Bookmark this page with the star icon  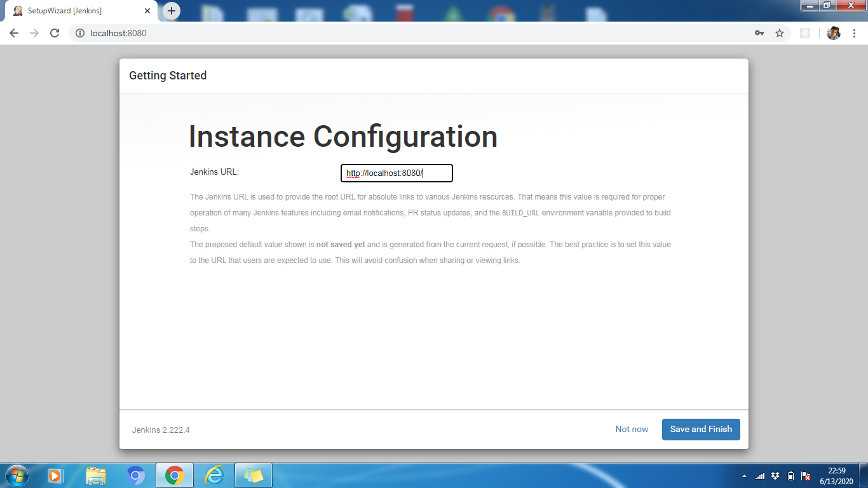tap(780, 33)
